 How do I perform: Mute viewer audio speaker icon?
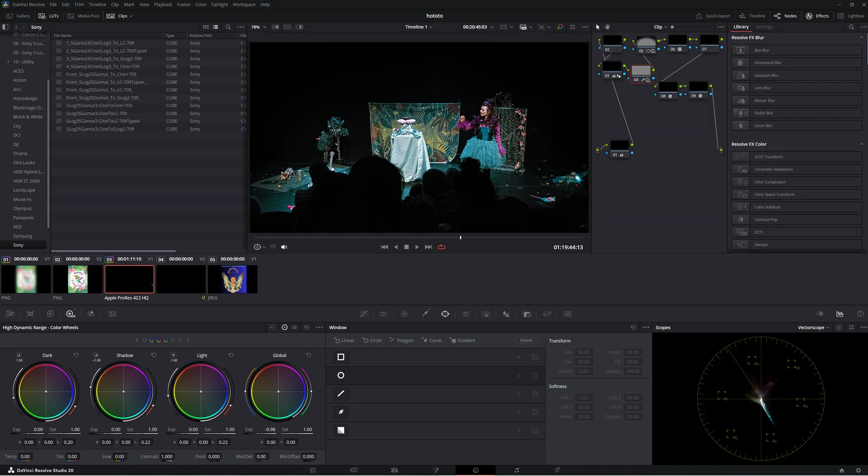point(284,247)
